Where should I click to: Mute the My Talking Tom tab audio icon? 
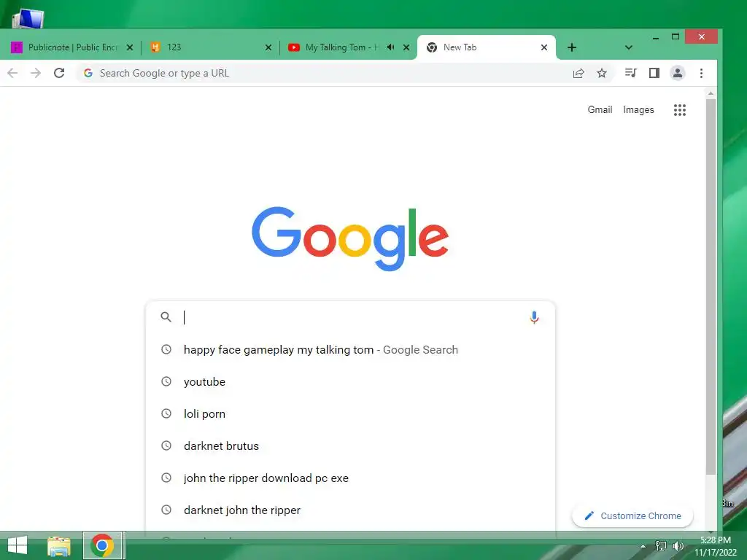[x=391, y=47]
